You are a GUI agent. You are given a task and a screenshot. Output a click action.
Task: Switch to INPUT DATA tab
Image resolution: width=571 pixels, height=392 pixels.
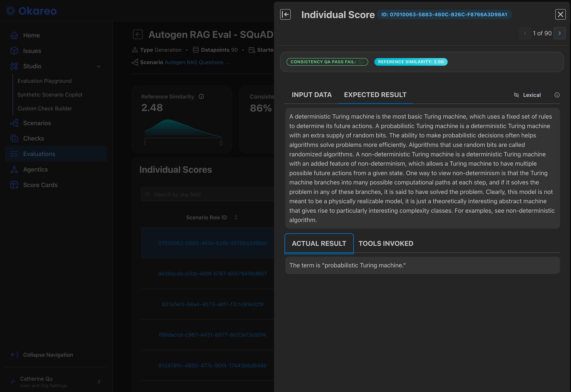click(x=311, y=95)
